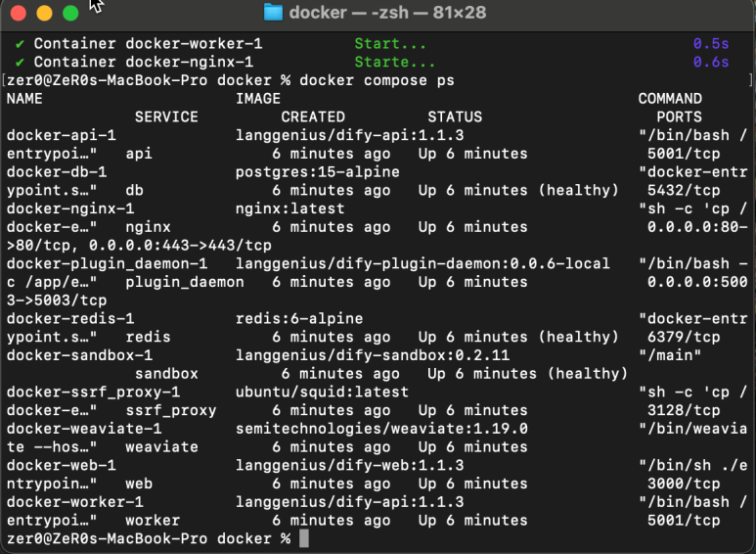Click service name 'sandbox'
Image resolution: width=756 pixels, height=554 pixels.
click(166, 374)
